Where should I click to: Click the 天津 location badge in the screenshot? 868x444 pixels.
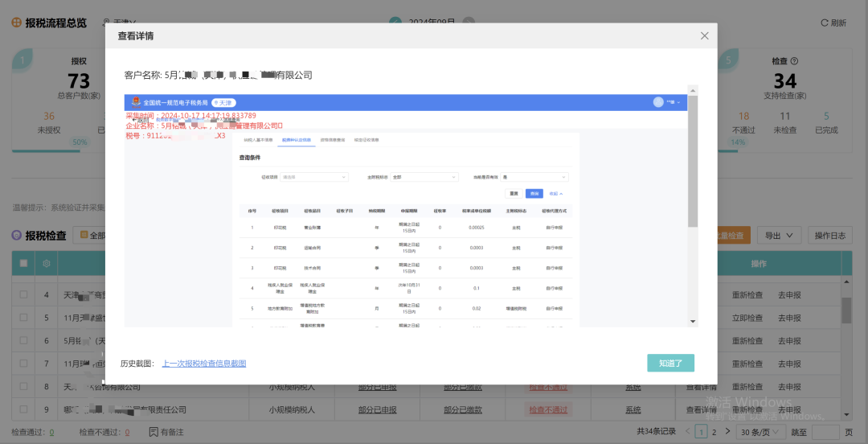click(x=223, y=102)
